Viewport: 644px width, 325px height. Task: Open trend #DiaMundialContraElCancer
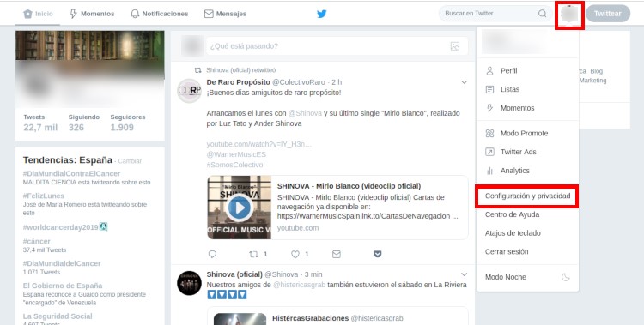pos(71,173)
